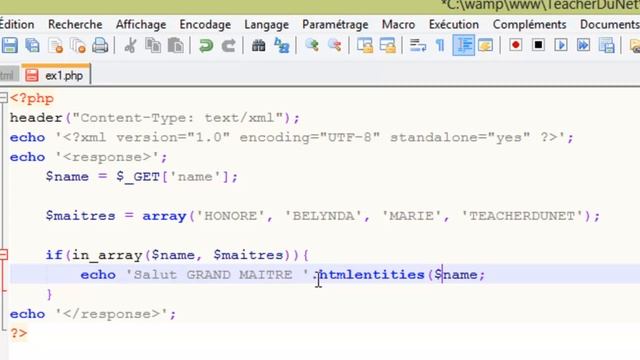Click the closing brace of if block
This screenshot has height=360, width=640.
click(49, 294)
